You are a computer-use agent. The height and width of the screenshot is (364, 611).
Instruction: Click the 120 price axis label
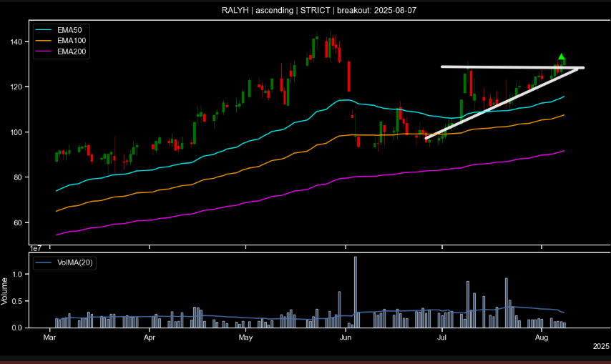click(16, 87)
